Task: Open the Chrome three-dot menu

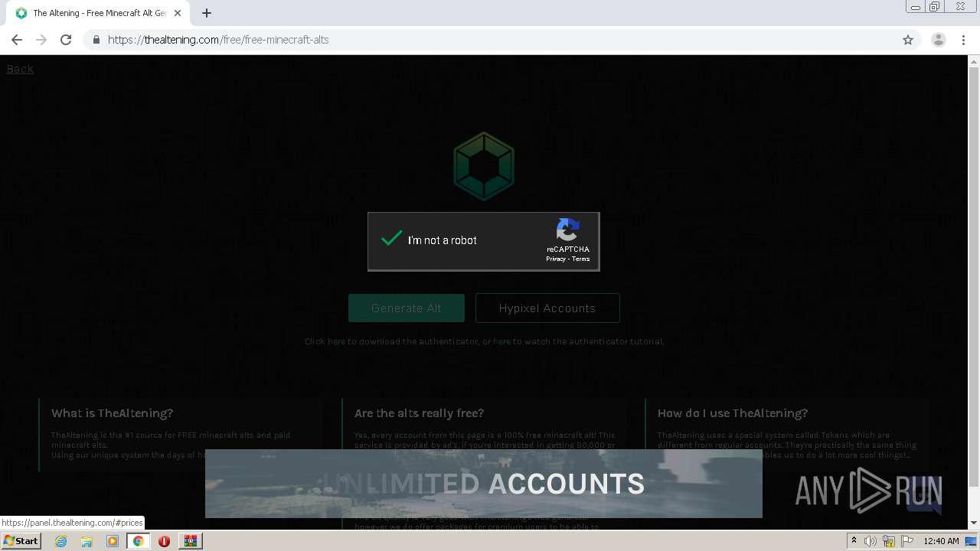Action: 964,40
